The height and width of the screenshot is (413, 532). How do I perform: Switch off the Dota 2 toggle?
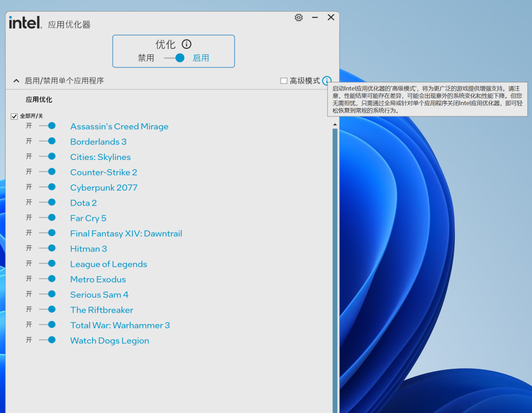pos(47,203)
